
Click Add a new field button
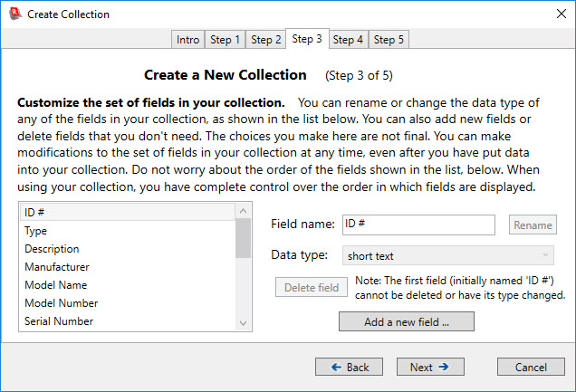406,321
